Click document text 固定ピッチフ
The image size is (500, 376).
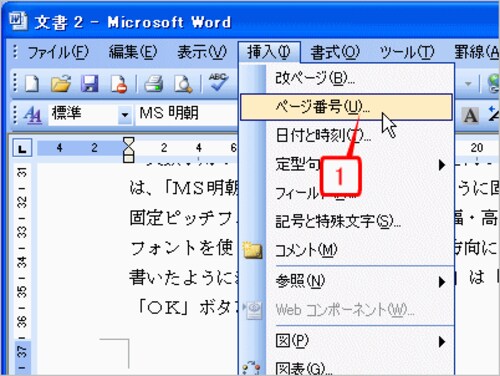tap(183, 219)
